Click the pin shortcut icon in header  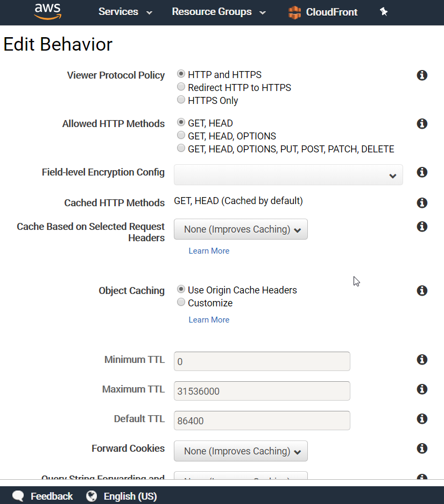pyautogui.click(x=384, y=12)
